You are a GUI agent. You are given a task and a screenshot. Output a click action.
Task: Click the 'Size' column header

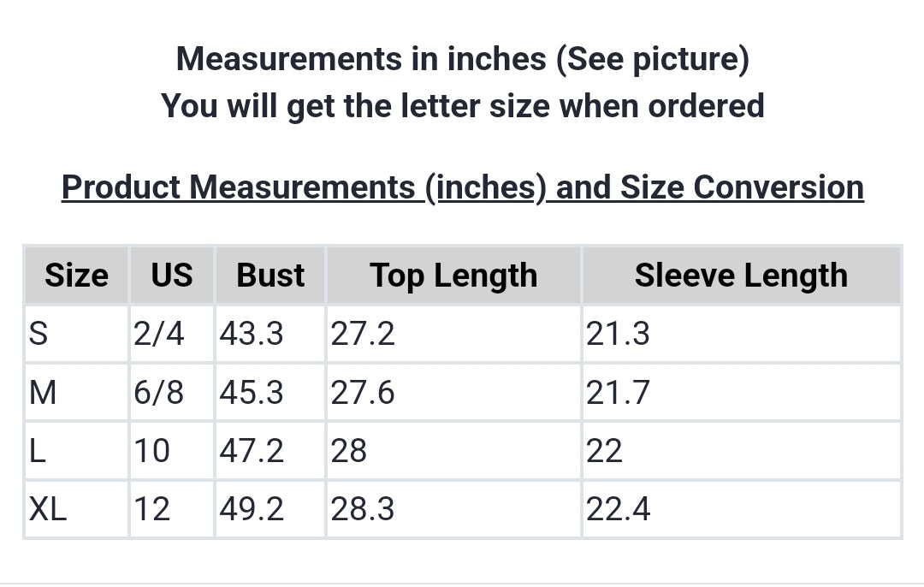point(76,276)
